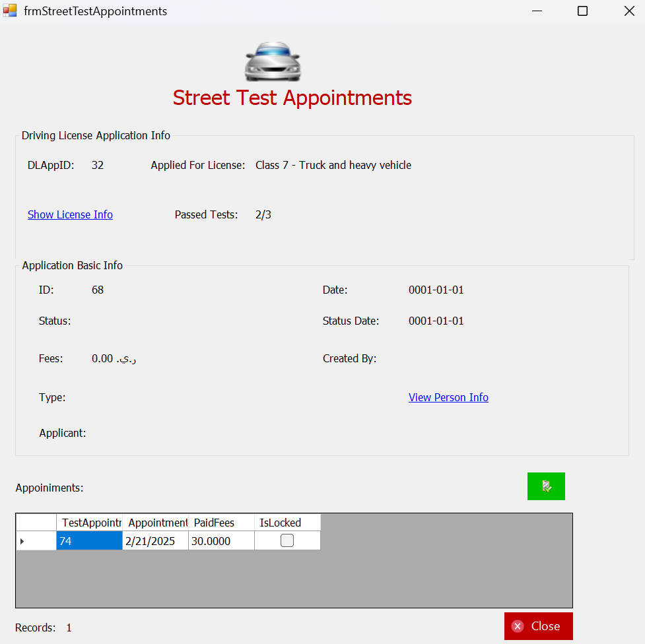
Task: Open the View Person Info link
Action: 448,397
